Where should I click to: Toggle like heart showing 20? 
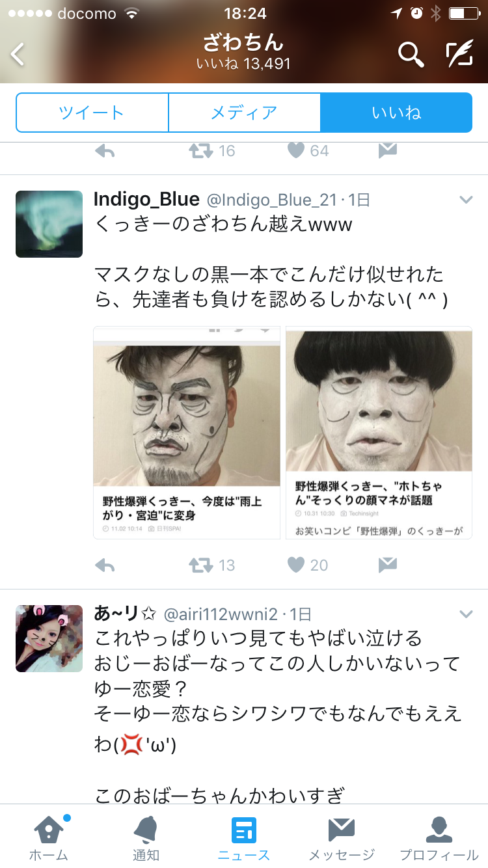(x=296, y=565)
